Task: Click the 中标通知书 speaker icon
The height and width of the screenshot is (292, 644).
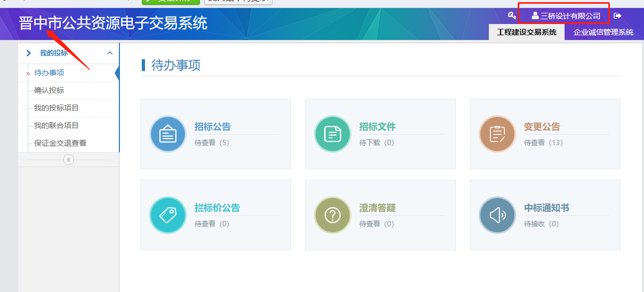Action: pyautogui.click(x=497, y=215)
